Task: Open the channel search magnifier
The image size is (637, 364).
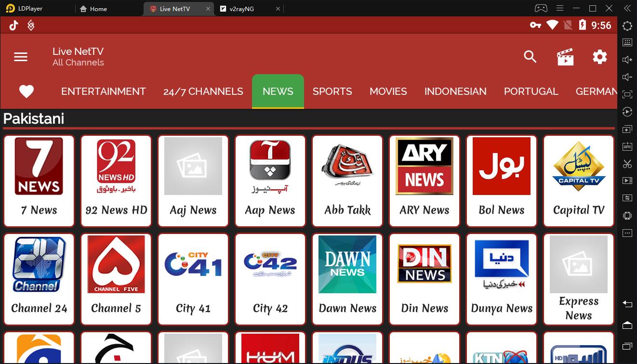Action: (530, 57)
